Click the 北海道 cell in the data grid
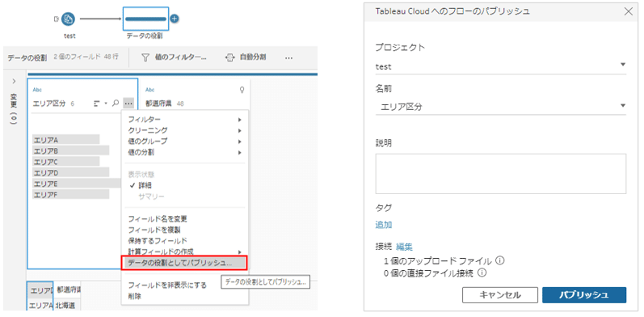This screenshot has width=644, height=317. click(x=67, y=305)
